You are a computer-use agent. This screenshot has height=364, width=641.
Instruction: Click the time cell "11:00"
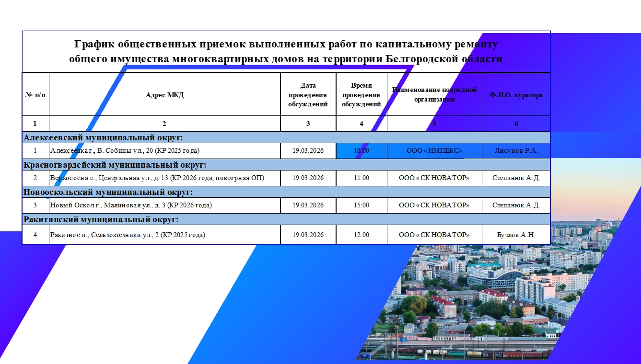[x=361, y=178]
